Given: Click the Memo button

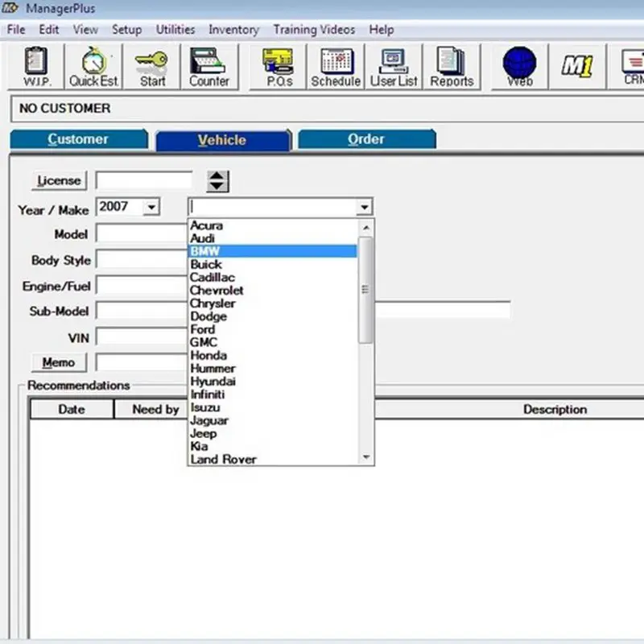Looking at the screenshot, I should [59, 363].
